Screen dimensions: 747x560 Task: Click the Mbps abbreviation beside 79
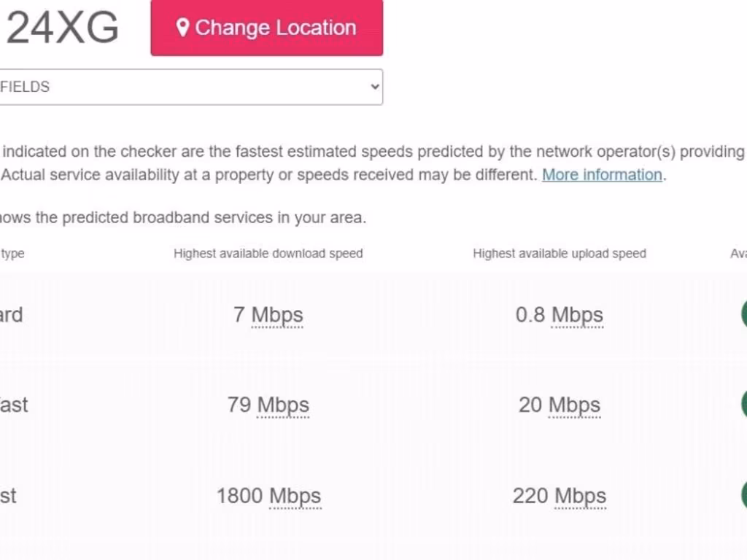[x=283, y=405]
